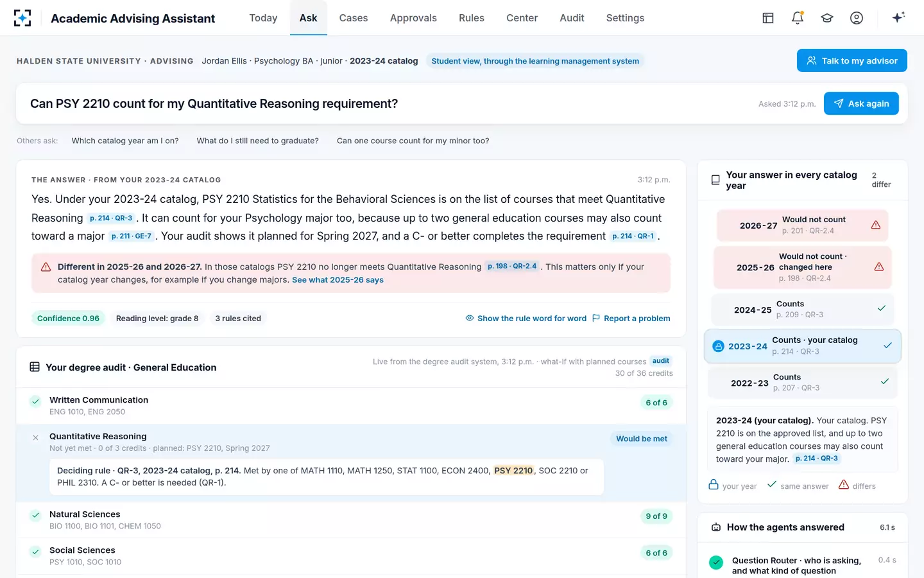Go to the Approvals tab

point(413,18)
